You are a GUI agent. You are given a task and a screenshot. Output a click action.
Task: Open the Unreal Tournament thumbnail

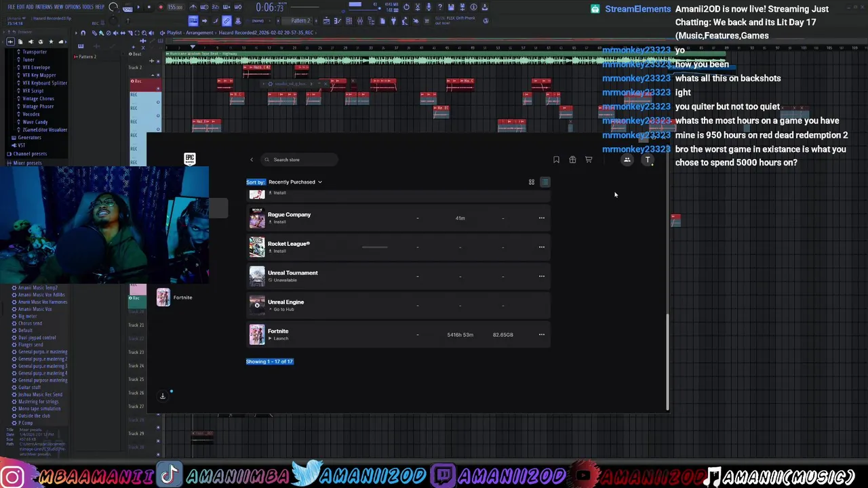click(257, 276)
